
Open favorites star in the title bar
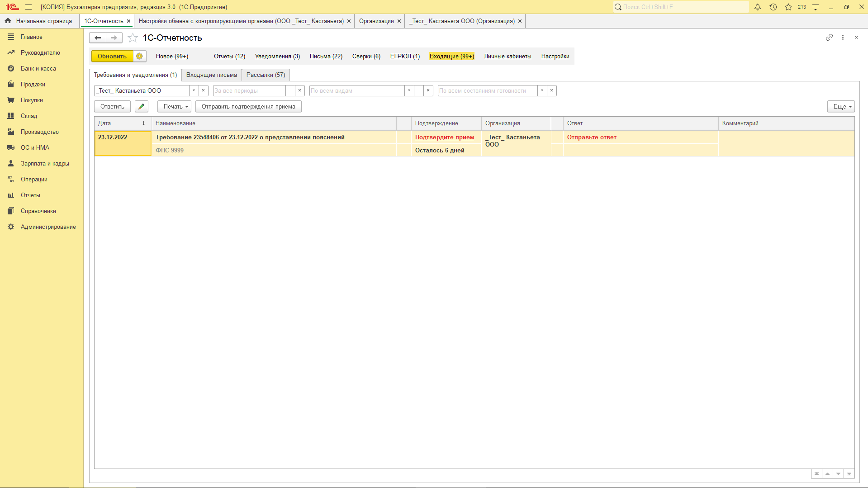coord(788,7)
